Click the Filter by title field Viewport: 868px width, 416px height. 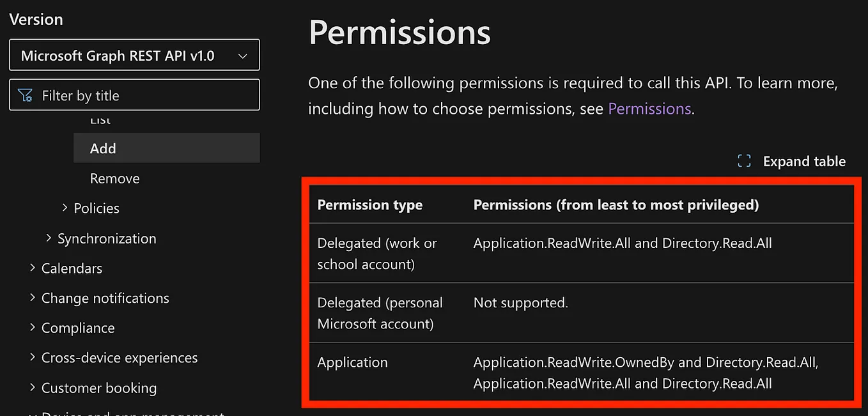pos(134,94)
